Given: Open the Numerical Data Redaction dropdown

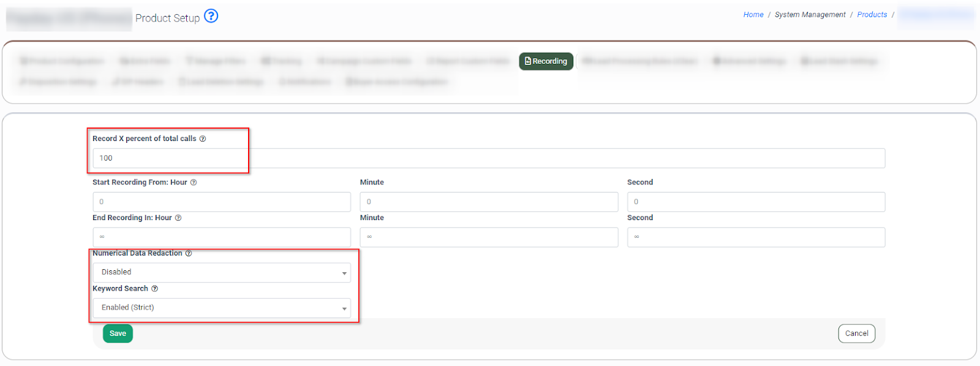Looking at the screenshot, I should click(221, 272).
